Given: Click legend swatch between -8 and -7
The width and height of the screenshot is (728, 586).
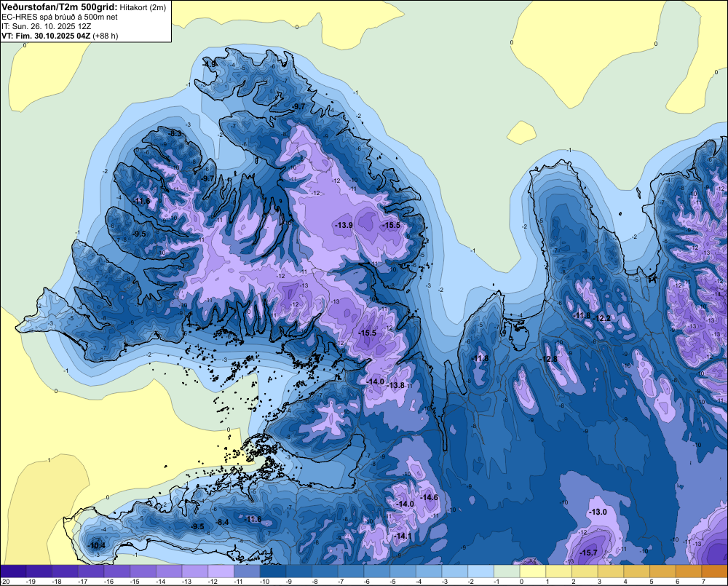Looking at the screenshot, I should pos(325,571).
